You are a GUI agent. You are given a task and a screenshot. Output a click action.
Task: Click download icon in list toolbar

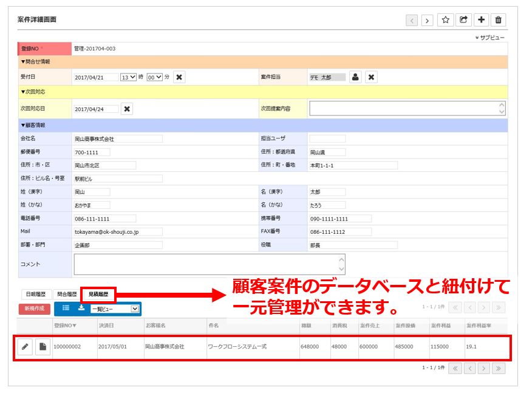coord(81,309)
